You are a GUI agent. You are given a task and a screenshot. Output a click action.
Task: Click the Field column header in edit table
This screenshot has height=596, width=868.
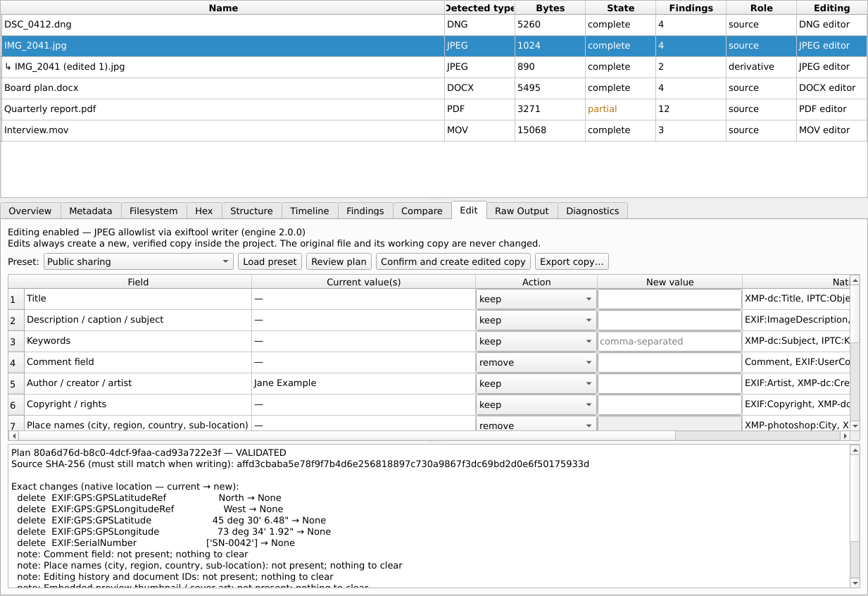(138, 282)
